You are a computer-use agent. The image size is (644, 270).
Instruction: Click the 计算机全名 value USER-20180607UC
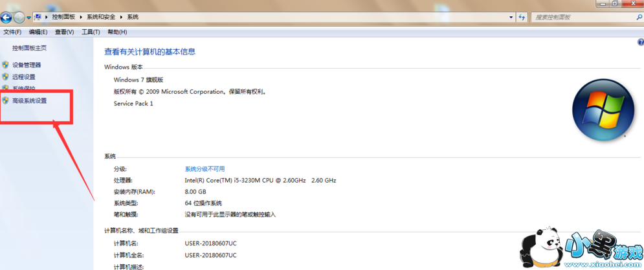click(211, 255)
